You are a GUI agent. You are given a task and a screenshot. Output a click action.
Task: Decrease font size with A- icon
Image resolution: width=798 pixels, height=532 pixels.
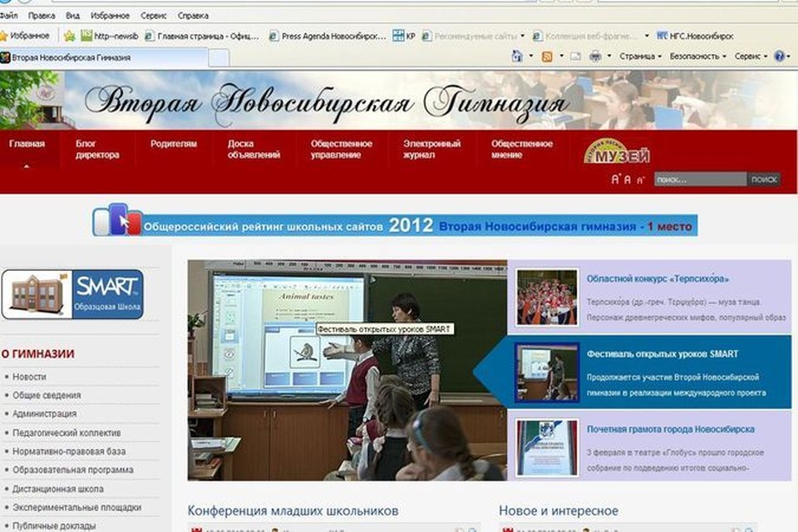click(640, 180)
